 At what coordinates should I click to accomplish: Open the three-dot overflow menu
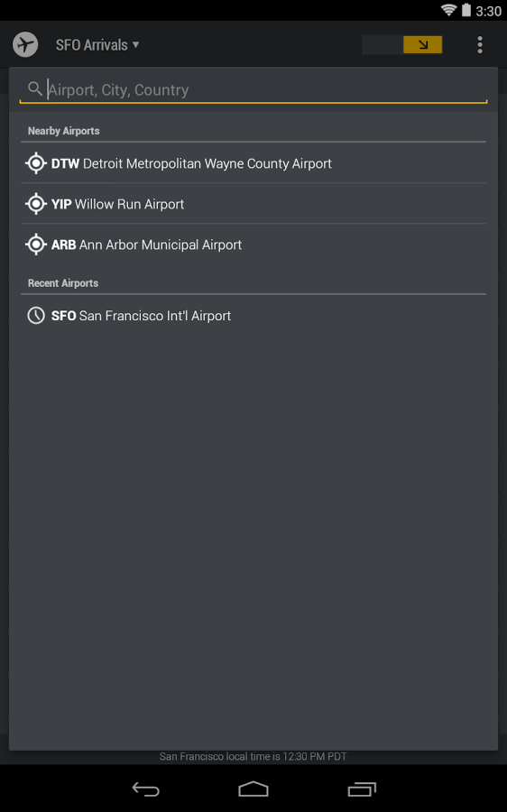[x=480, y=45]
